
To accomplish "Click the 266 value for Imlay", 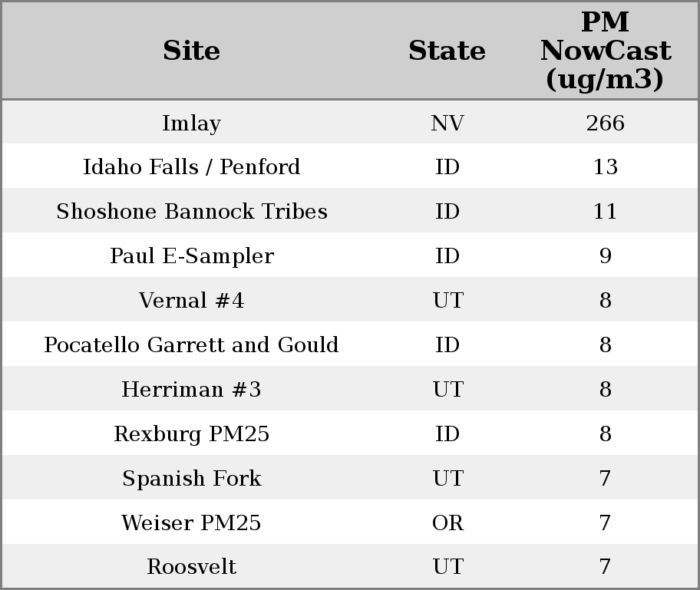I will pos(605,123).
